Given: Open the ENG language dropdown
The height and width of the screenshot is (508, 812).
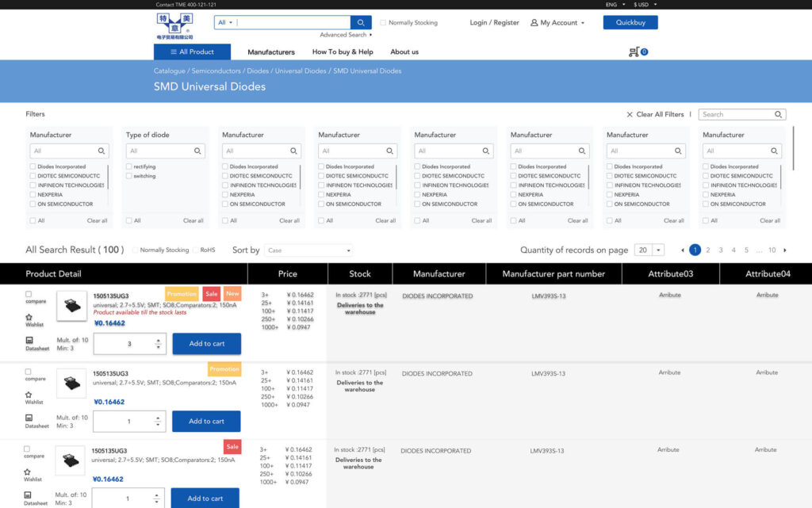Looking at the screenshot, I should pos(615,5).
